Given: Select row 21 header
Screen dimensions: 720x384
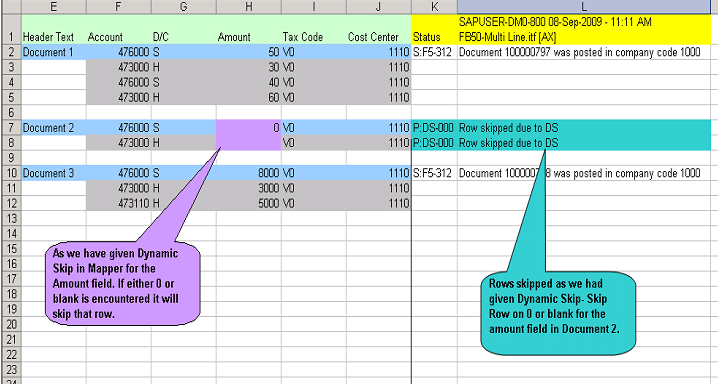Looking at the screenshot, I should [11, 339].
